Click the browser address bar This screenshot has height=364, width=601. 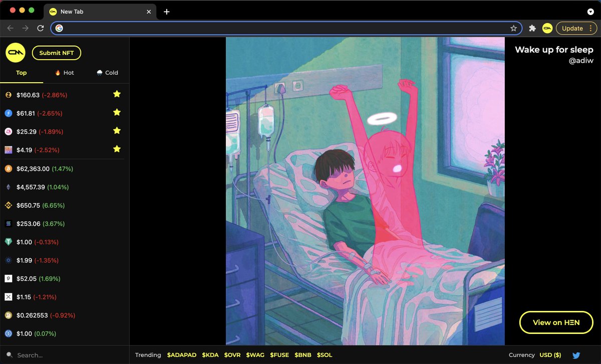(286, 29)
